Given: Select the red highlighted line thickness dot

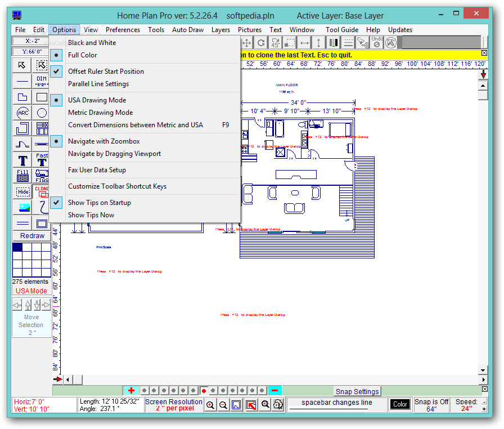Looking at the screenshot, I should [x=204, y=391].
